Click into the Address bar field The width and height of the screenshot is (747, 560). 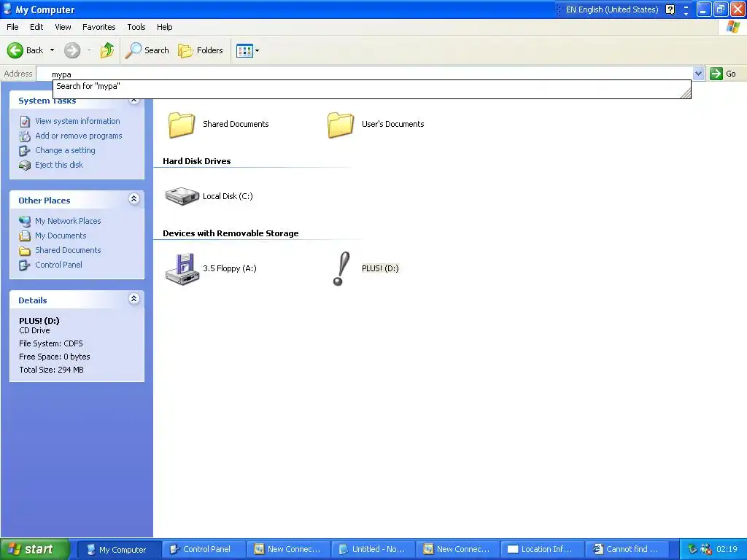[x=365, y=74]
